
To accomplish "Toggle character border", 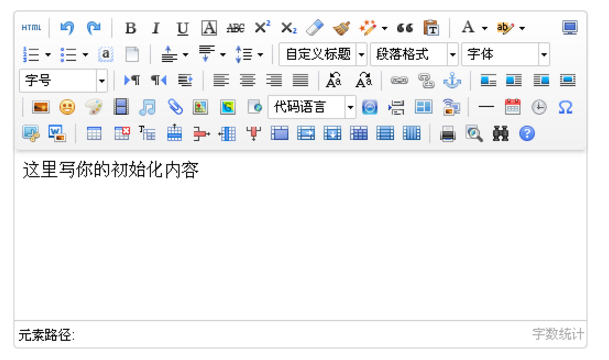I will [209, 28].
